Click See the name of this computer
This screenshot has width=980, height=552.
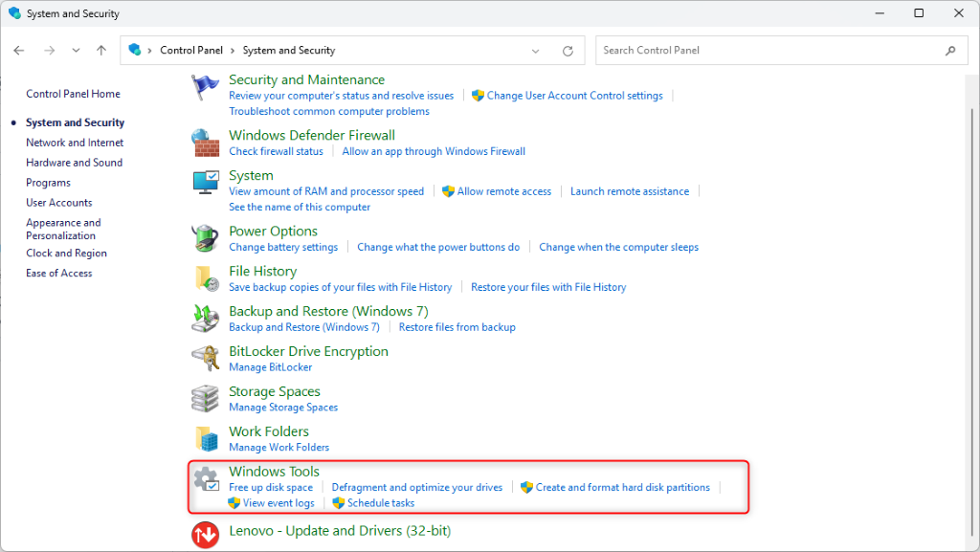(x=300, y=207)
